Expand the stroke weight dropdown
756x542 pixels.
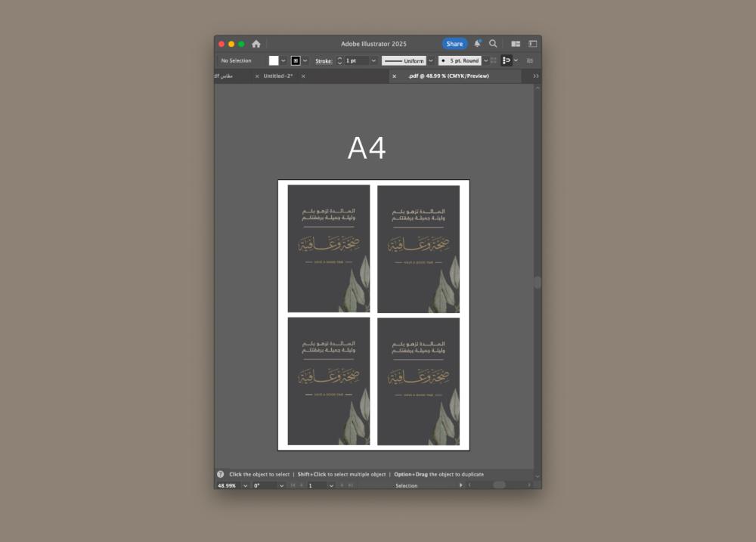[x=373, y=60]
